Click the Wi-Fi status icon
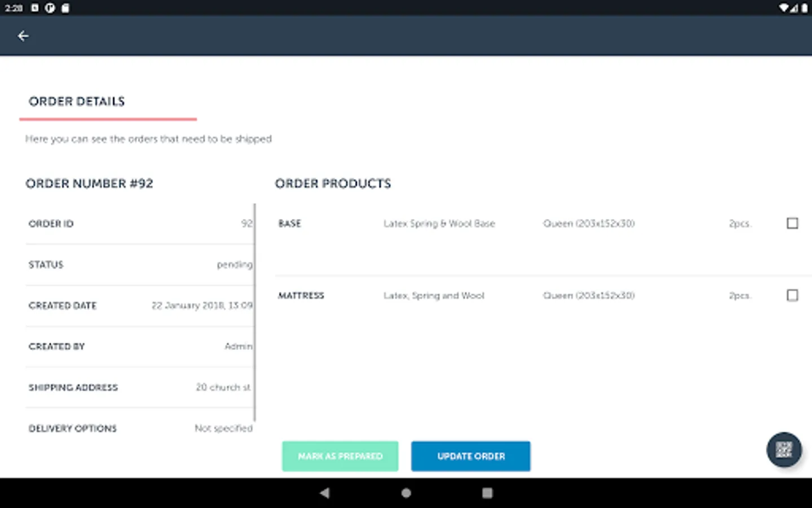 pyautogui.click(x=784, y=8)
